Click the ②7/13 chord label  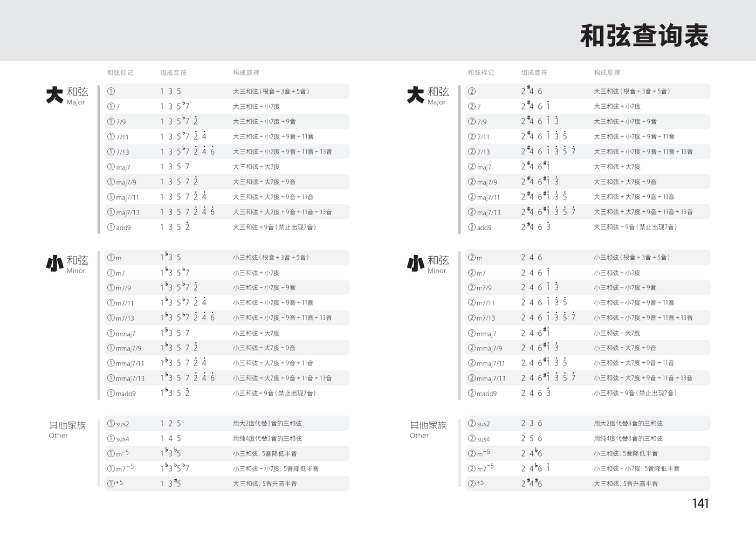(479, 152)
